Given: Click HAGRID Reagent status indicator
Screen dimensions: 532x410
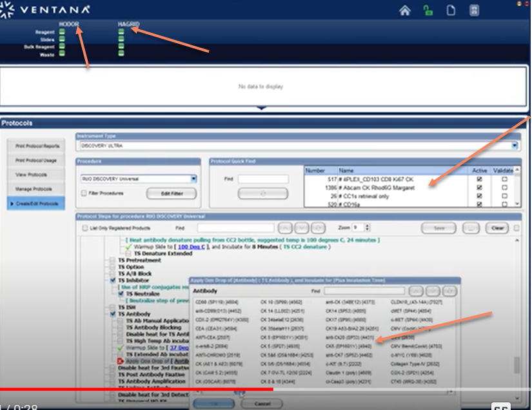Looking at the screenshot, I should (121, 32).
